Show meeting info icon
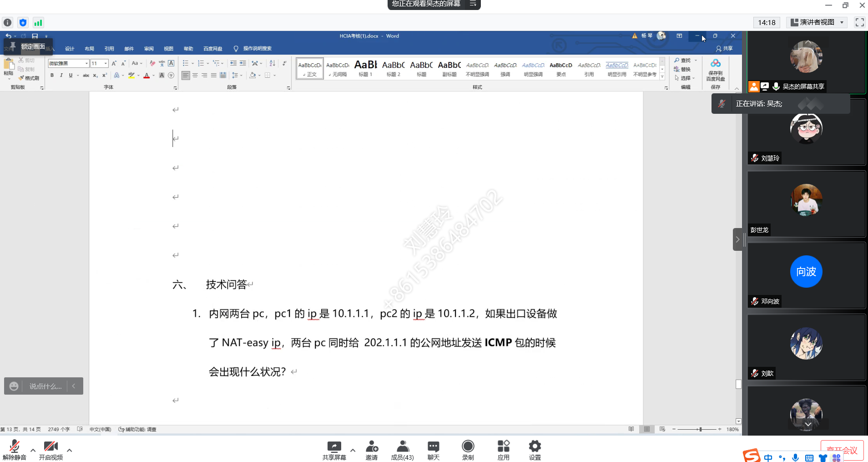 [8, 22]
